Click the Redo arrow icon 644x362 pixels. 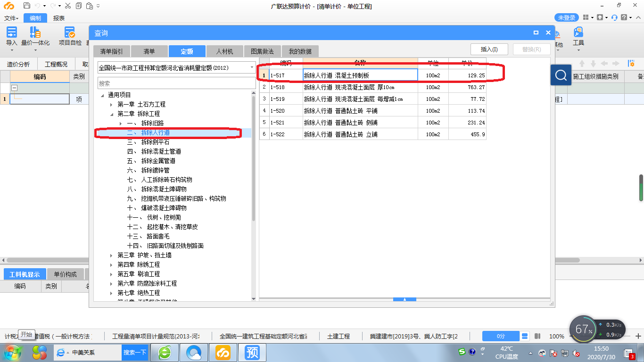(53, 6)
